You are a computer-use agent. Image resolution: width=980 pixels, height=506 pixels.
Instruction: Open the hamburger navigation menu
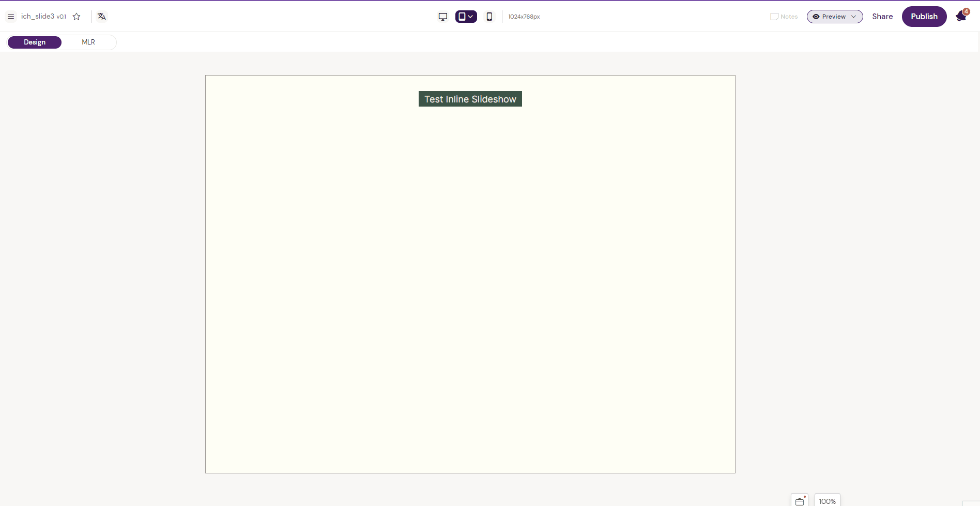click(10, 16)
